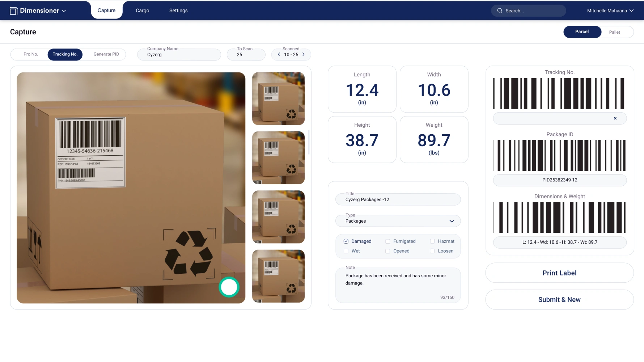Switch the Parcel/Pallet toggle to Pallet
644x362 pixels.
pos(614,32)
